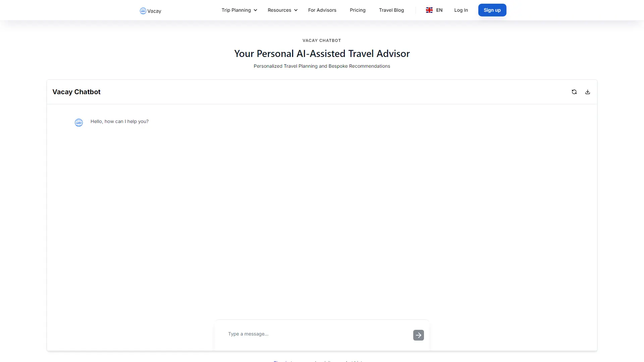Viewport: 644px width, 362px height.
Task: Click the Vacay globe logo icon
Action: 143,11
